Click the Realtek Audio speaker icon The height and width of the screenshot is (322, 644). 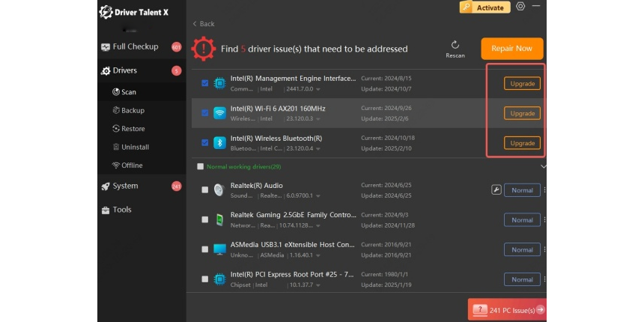(219, 190)
